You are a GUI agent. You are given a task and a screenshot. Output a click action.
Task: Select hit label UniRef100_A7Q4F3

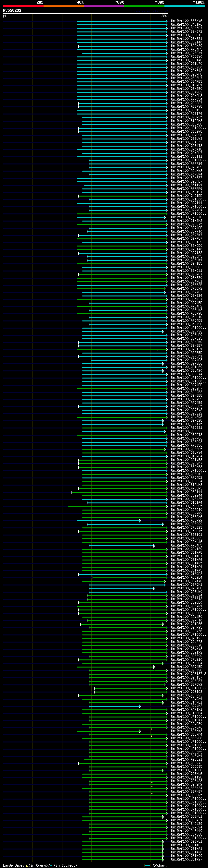pos(187,50)
